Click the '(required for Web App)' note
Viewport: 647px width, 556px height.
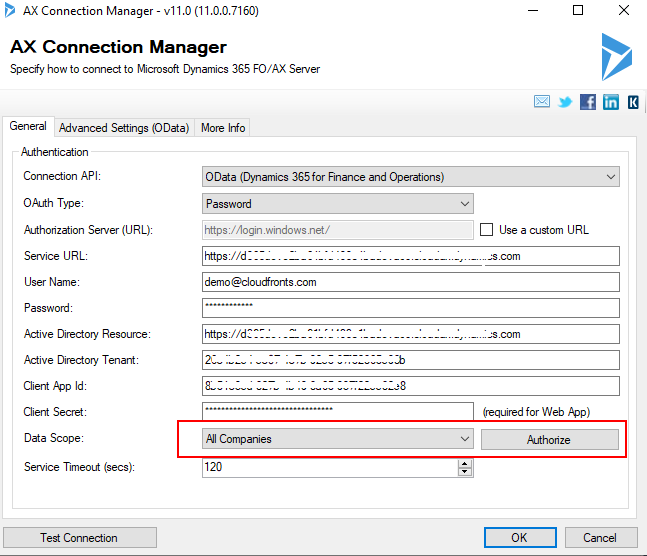pos(536,412)
